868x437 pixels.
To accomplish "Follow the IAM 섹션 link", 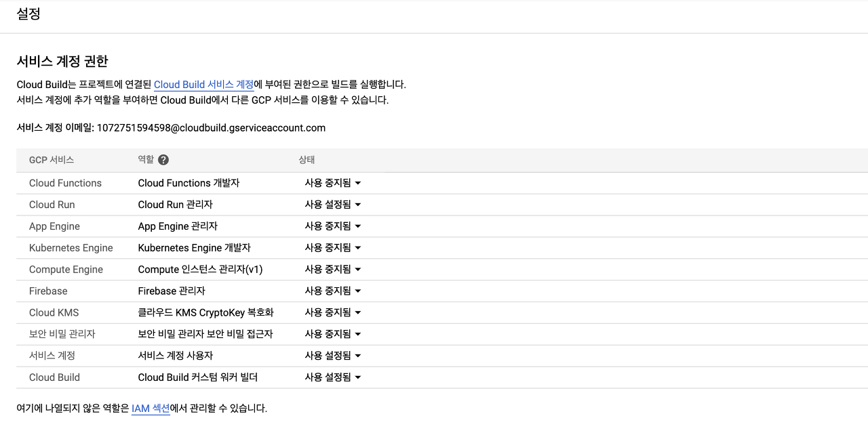I will click(151, 409).
